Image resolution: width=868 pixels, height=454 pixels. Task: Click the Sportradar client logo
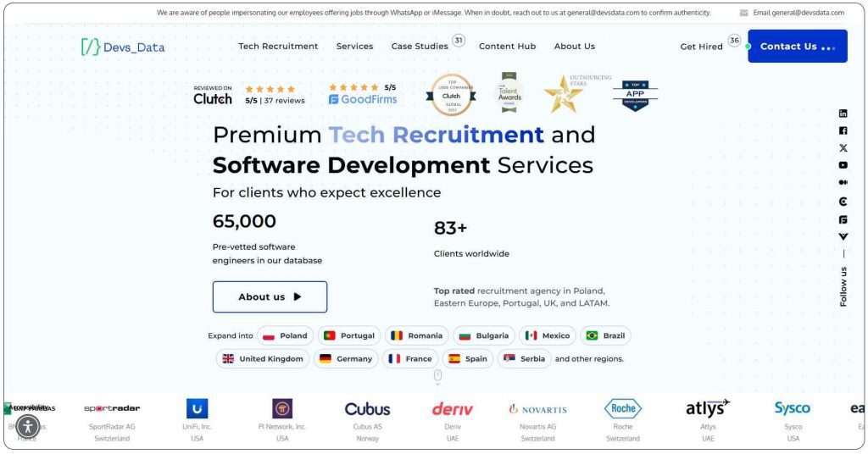click(x=112, y=408)
